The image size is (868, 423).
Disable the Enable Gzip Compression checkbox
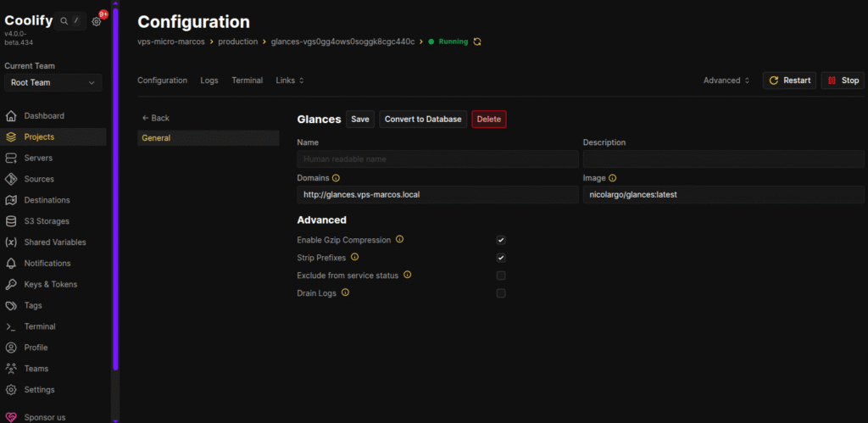(501, 240)
